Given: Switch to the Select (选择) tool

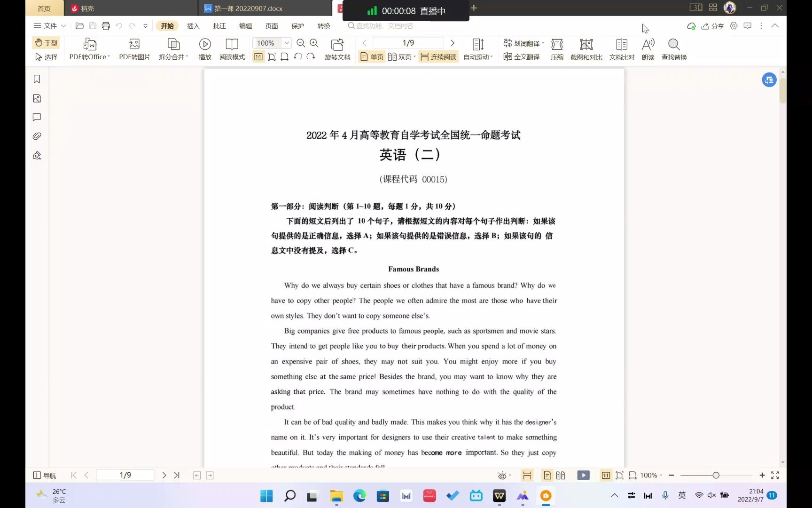Looking at the screenshot, I should tap(46, 57).
